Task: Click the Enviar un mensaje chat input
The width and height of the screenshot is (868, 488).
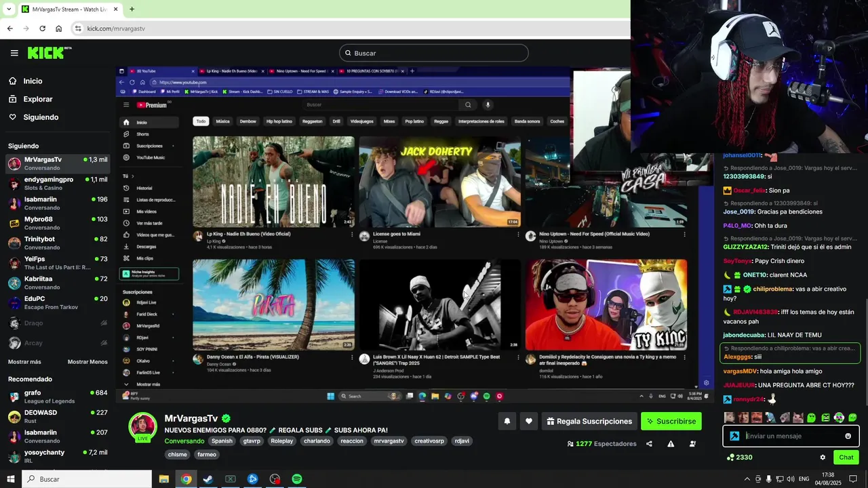Action: tap(790, 436)
